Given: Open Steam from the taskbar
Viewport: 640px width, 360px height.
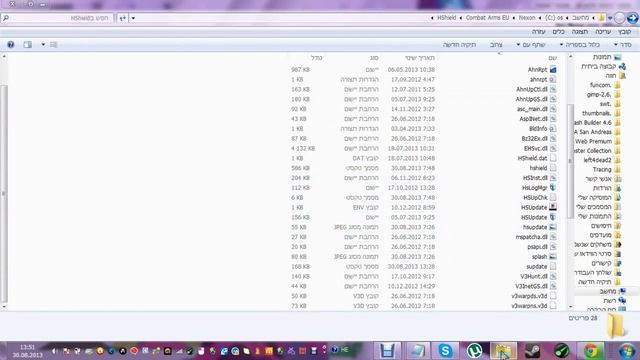Looking at the screenshot, I should [x=532, y=351].
